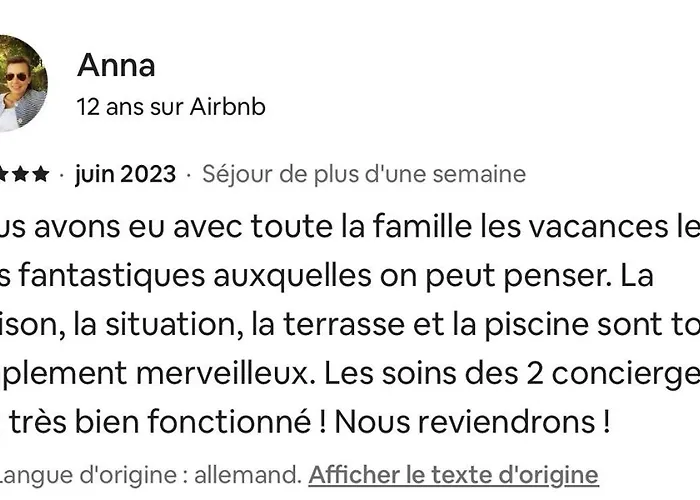Click the rightmost rating star

point(40,174)
